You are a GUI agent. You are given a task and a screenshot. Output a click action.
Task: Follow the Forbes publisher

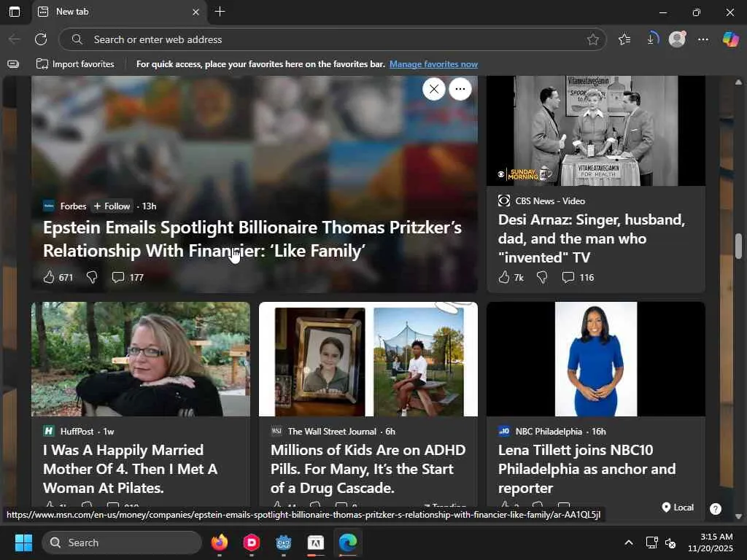click(112, 206)
